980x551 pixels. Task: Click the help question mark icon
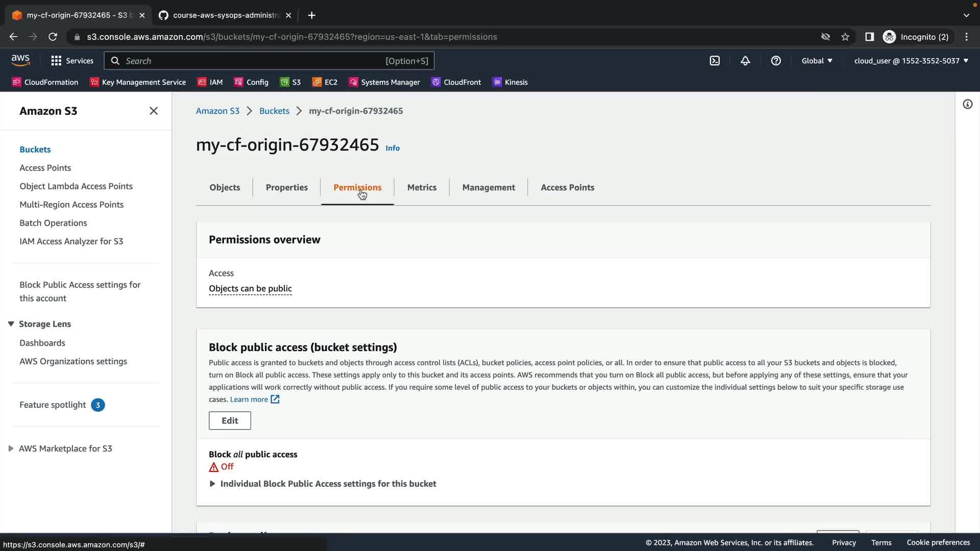coord(776,61)
